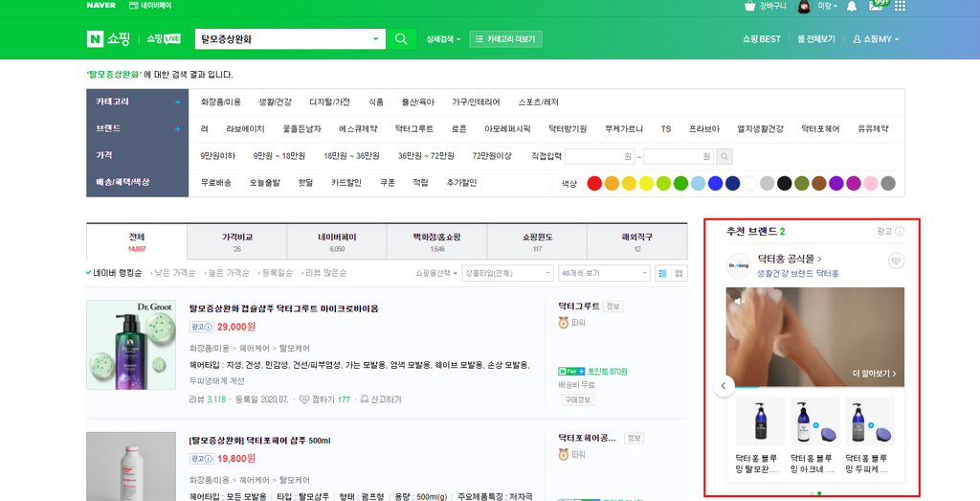Click the Naver Shopping N logo
The width and height of the screenshot is (980, 501).
click(95, 38)
